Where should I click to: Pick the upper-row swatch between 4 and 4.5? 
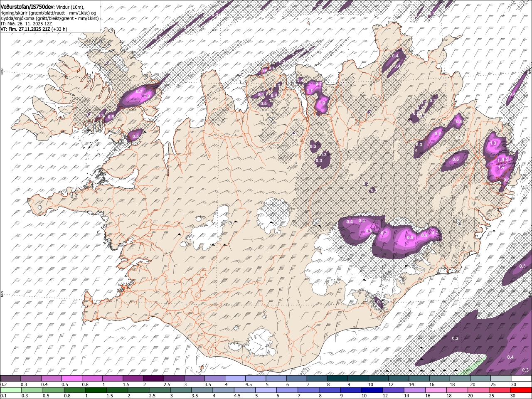235,378
